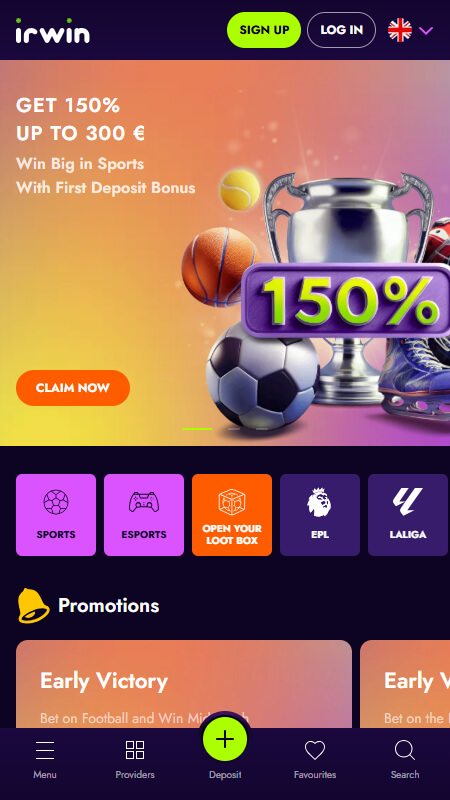The image size is (450, 800).
Task: Click the yellow Promotions bell icon
Action: tap(34, 606)
